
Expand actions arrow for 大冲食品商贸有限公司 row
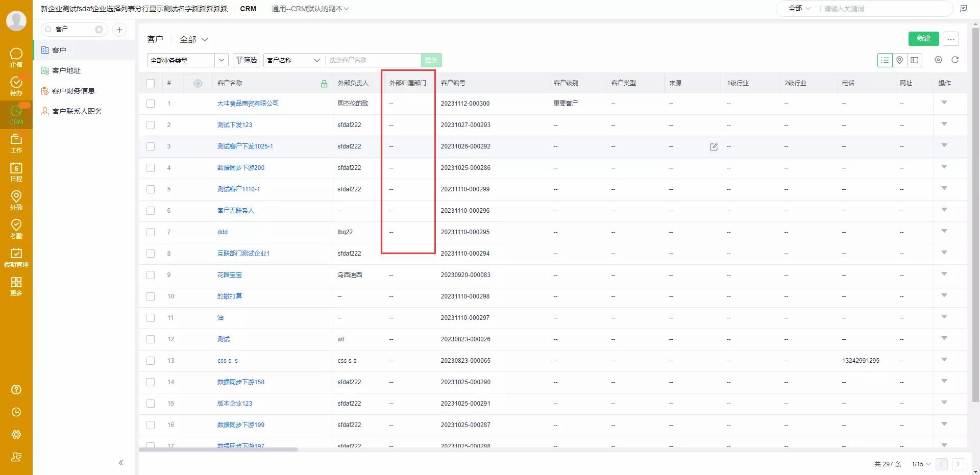point(944,103)
